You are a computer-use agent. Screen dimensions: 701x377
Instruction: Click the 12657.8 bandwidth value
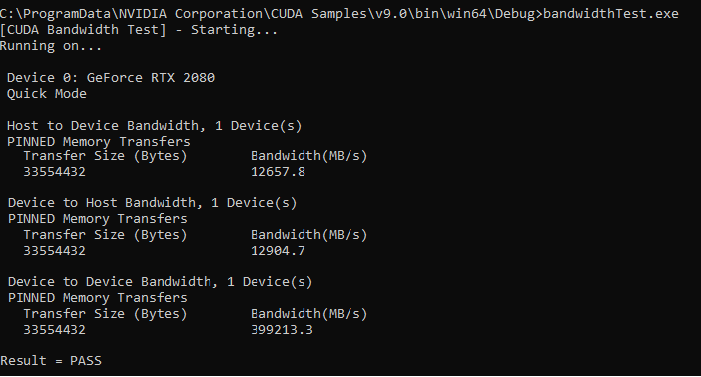click(278, 172)
